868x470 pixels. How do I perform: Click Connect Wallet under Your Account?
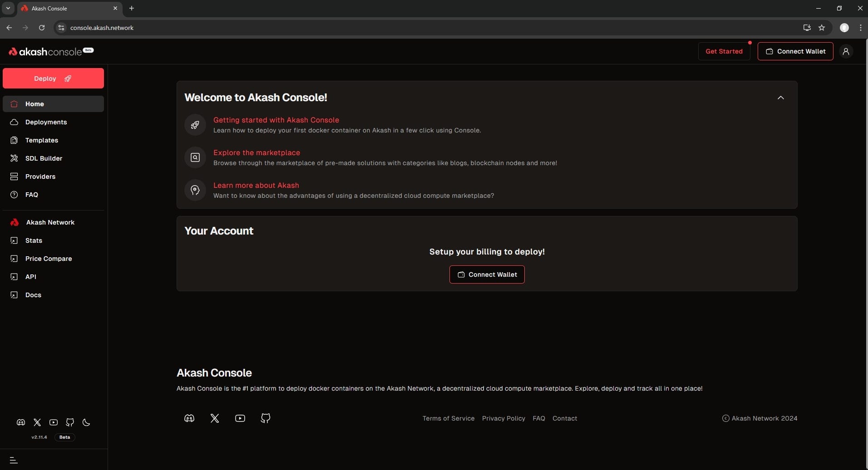pyautogui.click(x=487, y=274)
